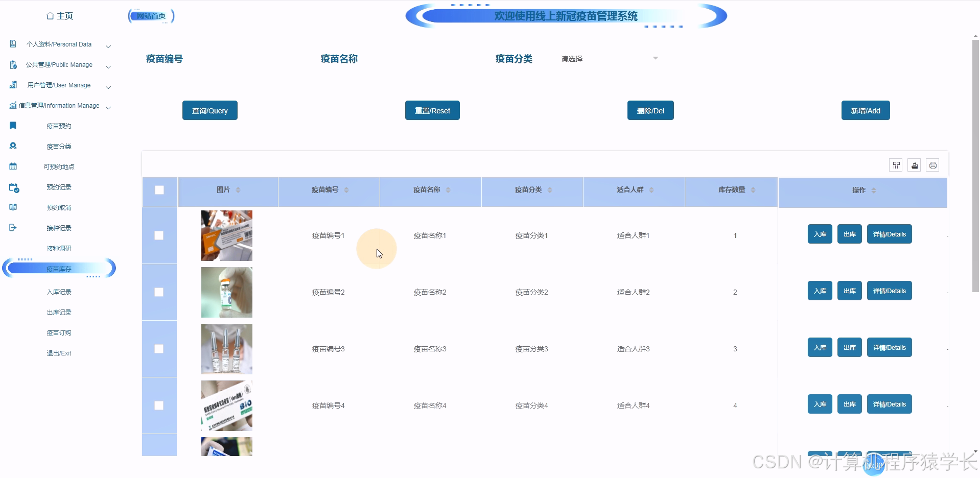Click the calendar icon beside 可预约地点
The image size is (980, 478).
(13, 166)
